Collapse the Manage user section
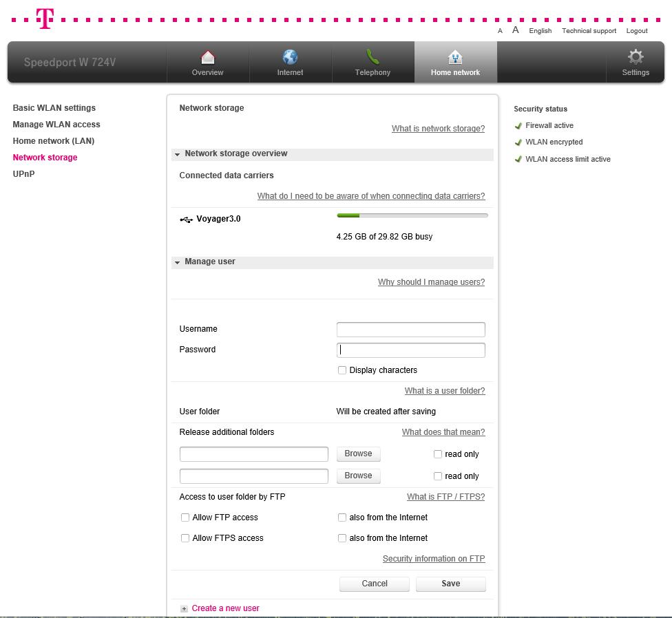Viewport: 672px width, 618px height. click(x=332, y=262)
